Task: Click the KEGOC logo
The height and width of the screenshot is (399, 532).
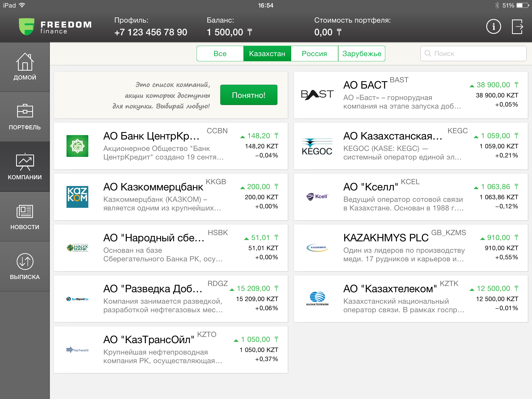Action: (x=317, y=147)
